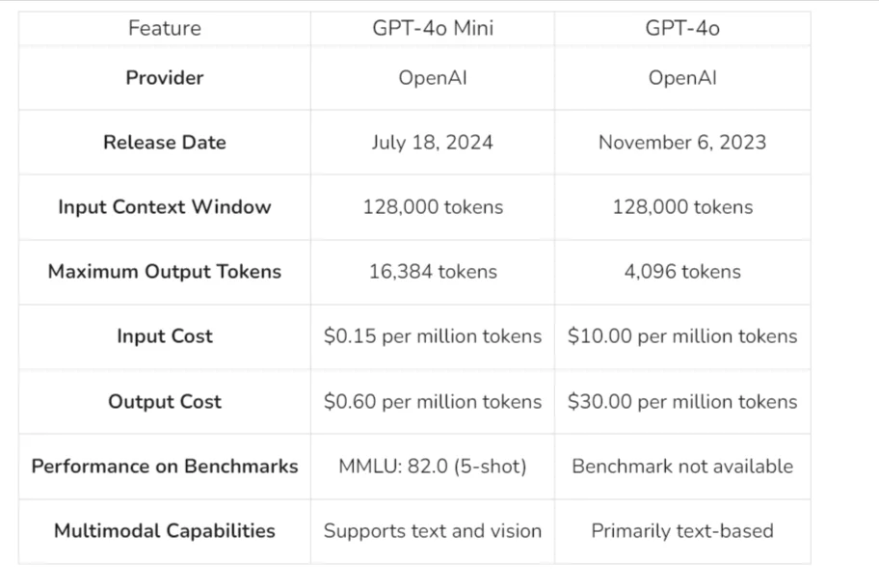Select $0.15 per million tokens cell
The width and height of the screenshot is (879, 588).
[x=433, y=336]
